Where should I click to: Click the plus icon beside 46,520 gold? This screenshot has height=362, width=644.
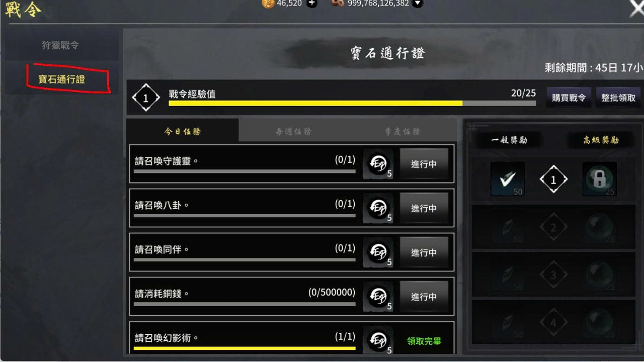(x=312, y=4)
